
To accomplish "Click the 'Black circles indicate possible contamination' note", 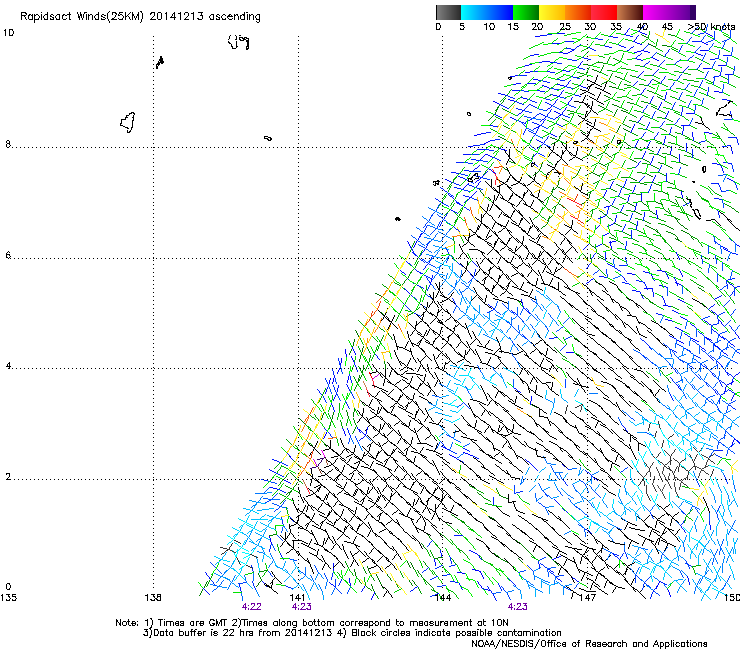I will pos(449,633).
